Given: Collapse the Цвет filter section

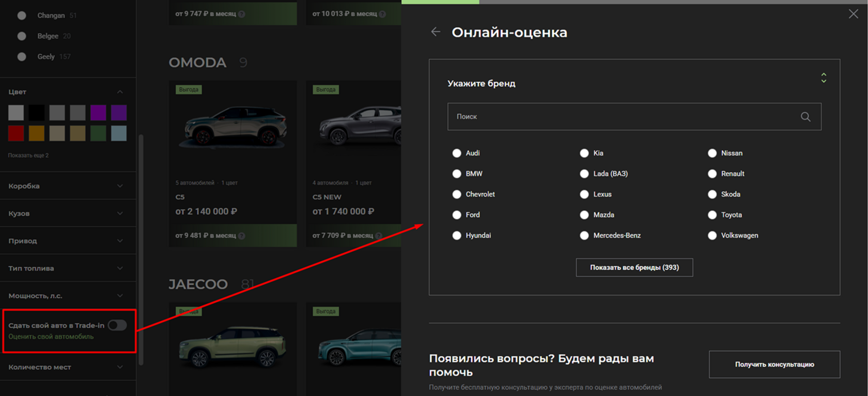Looking at the screenshot, I should pyautogui.click(x=120, y=92).
